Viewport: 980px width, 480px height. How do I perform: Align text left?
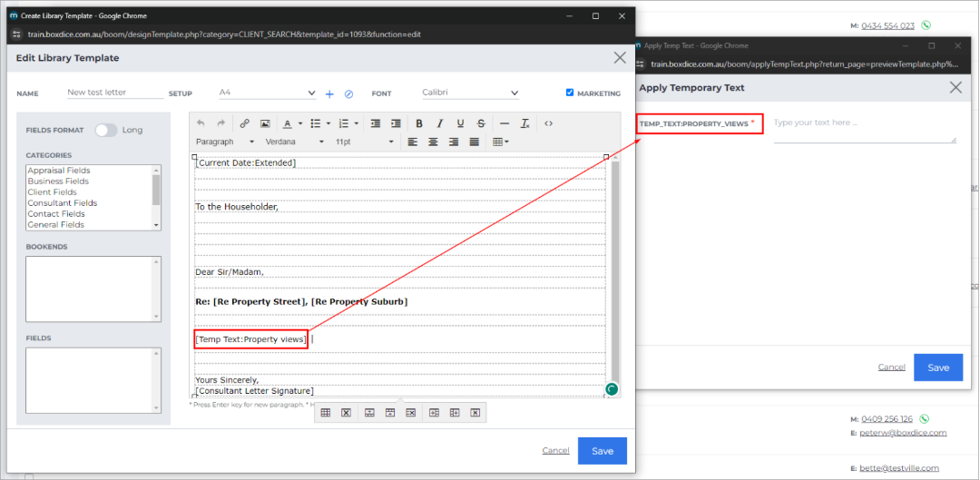(413, 142)
